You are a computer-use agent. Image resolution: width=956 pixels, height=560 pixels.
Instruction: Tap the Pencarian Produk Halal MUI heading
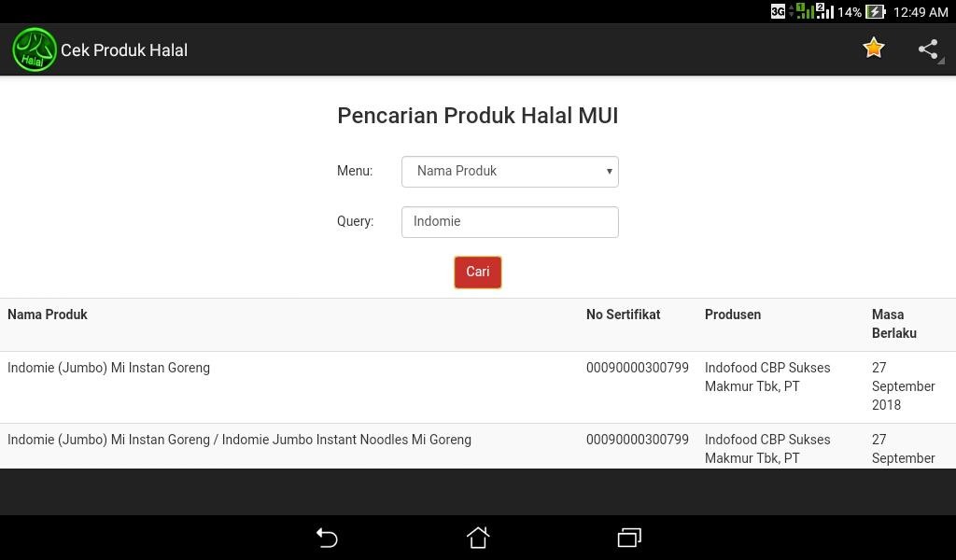478,116
